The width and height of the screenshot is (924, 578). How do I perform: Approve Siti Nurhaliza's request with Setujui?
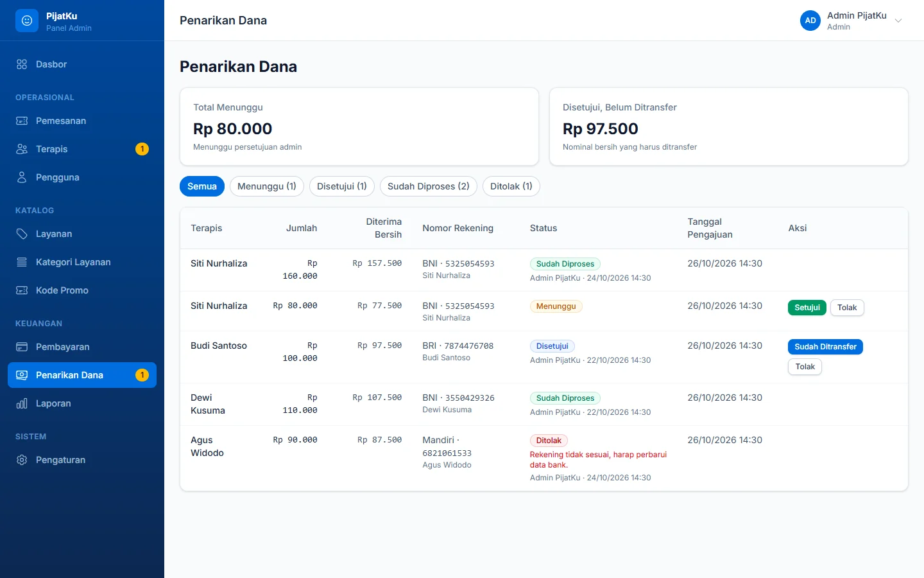807,308
